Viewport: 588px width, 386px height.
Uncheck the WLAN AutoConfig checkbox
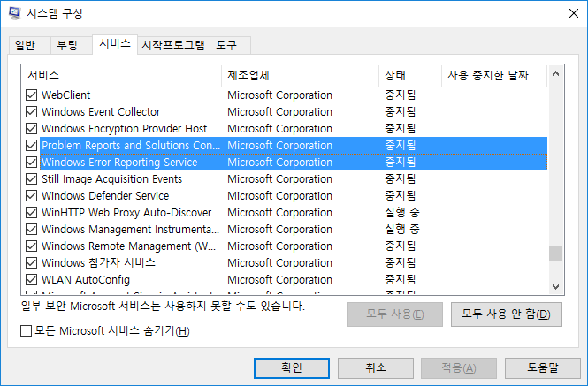pyautogui.click(x=32, y=280)
